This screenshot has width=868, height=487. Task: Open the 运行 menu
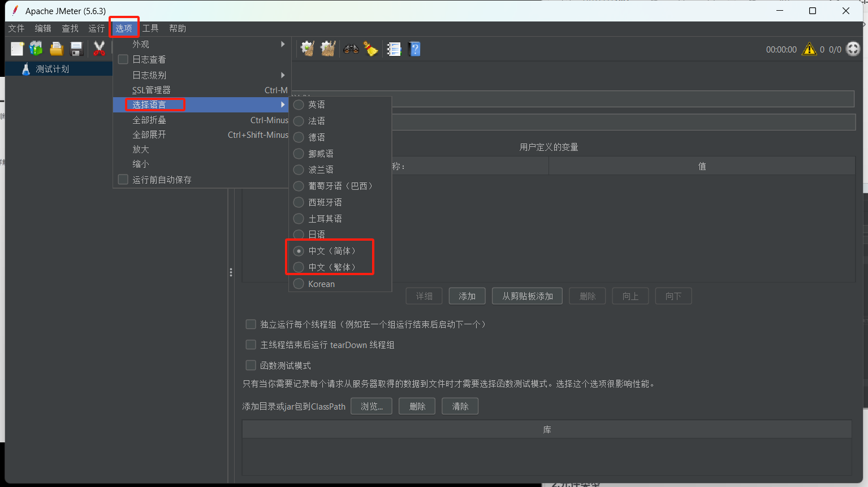point(97,28)
